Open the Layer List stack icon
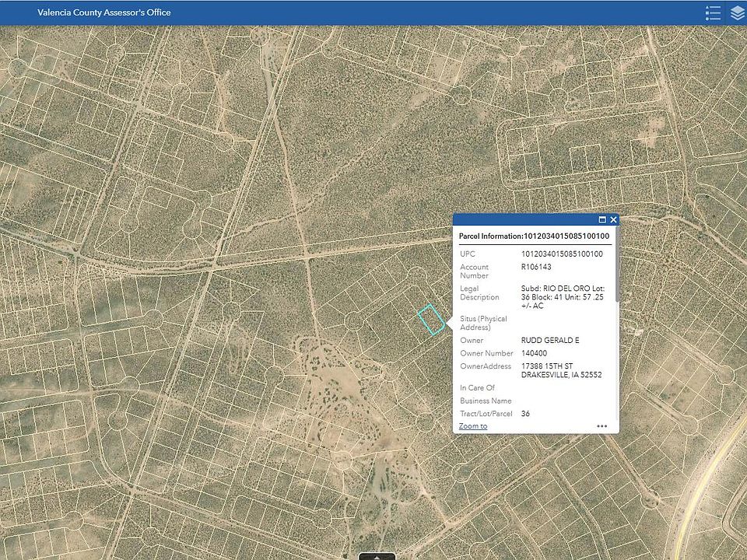The height and width of the screenshot is (560, 747). pyautogui.click(x=738, y=13)
